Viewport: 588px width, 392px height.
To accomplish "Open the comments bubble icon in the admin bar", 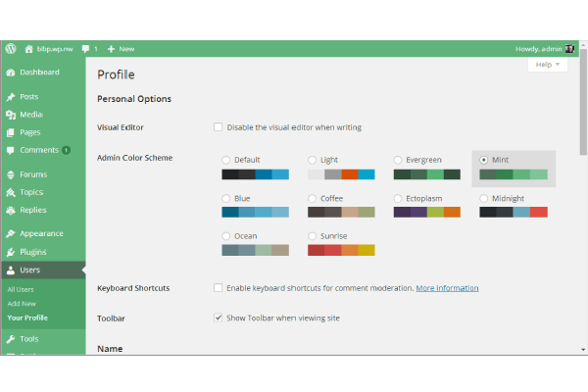I will pyautogui.click(x=87, y=48).
